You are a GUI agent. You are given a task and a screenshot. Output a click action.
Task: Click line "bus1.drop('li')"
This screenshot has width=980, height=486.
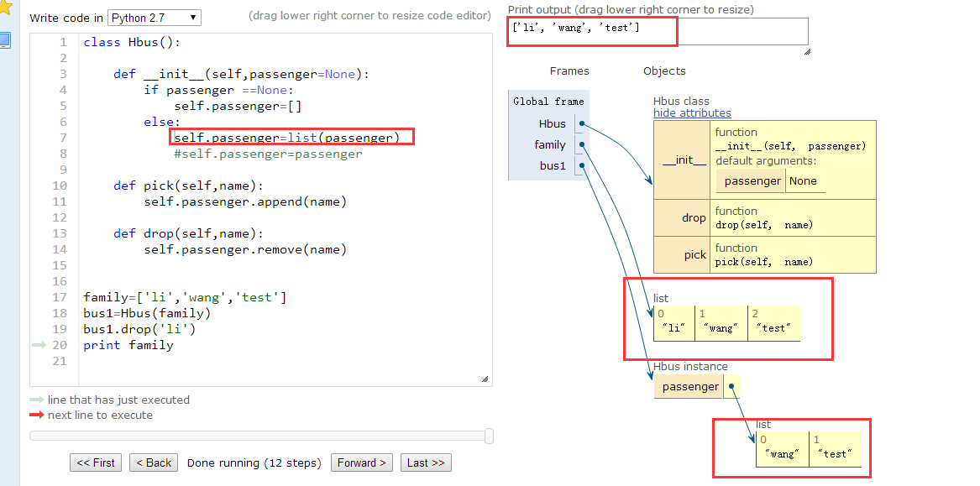(x=139, y=329)
